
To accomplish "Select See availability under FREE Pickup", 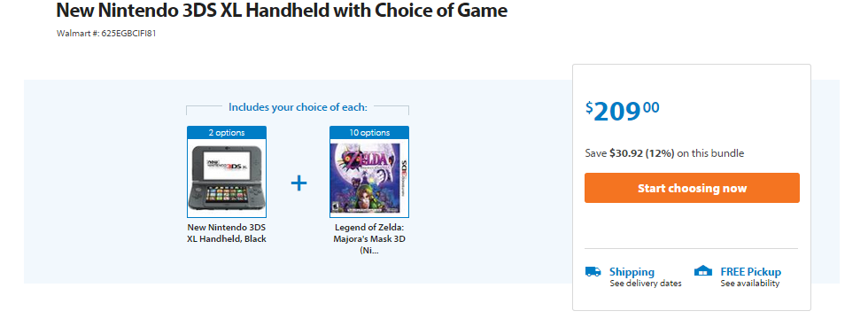I will tap(749, 284).
